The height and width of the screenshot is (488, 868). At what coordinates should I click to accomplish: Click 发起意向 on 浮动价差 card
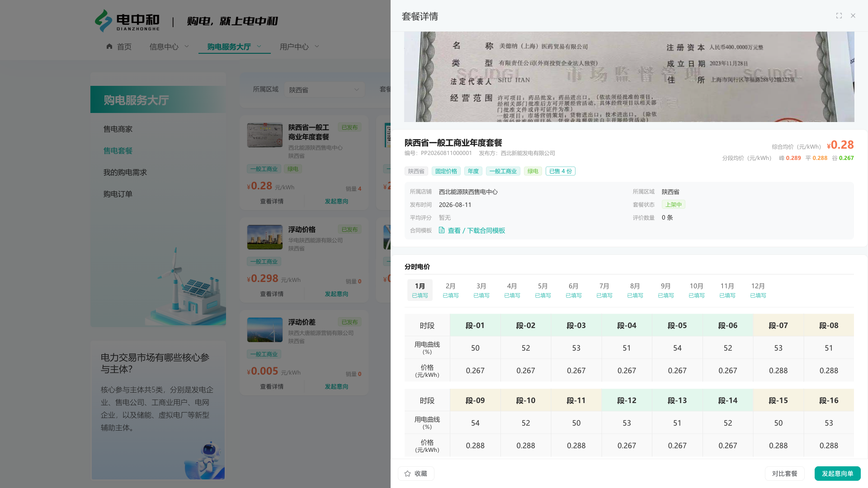coord(336,387)
